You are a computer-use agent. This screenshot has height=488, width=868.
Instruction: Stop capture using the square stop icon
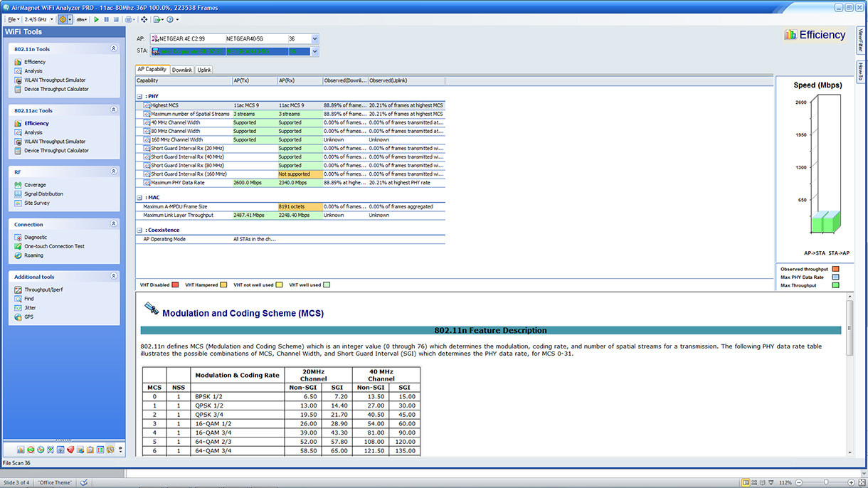click(116, 20)
